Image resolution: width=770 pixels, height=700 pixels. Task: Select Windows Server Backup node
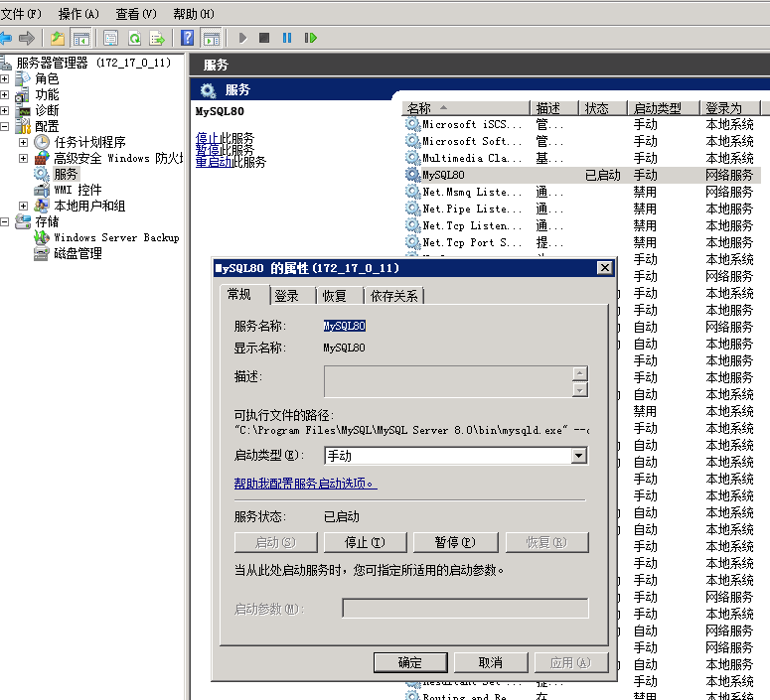pyautogui.click(x=116, y=237)
